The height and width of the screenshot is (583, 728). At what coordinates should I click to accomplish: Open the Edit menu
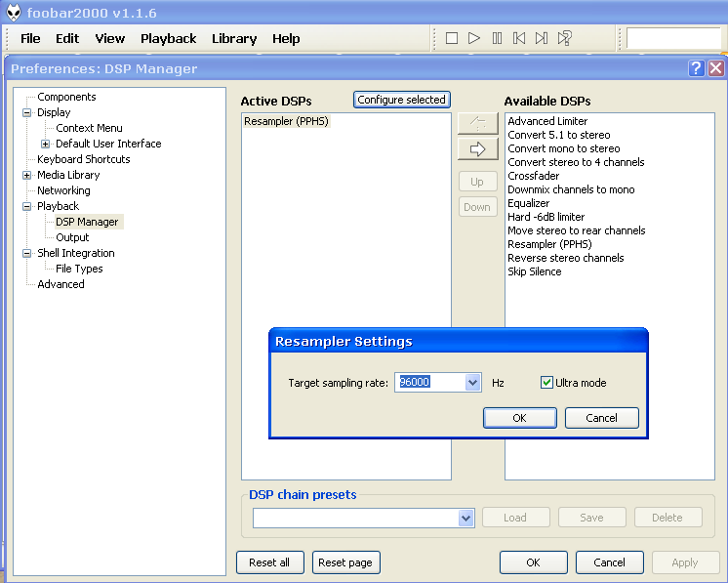[x=67, y=38]
